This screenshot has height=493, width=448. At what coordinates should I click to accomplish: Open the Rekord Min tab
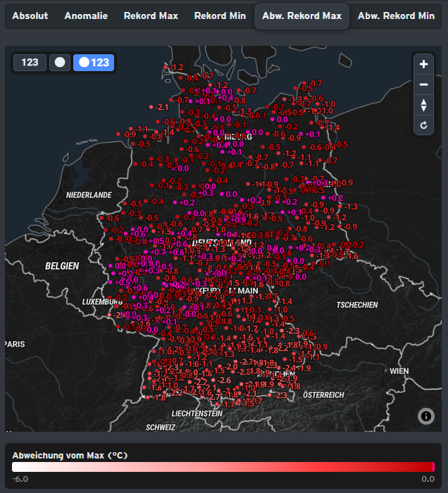(x=220, y=15)
